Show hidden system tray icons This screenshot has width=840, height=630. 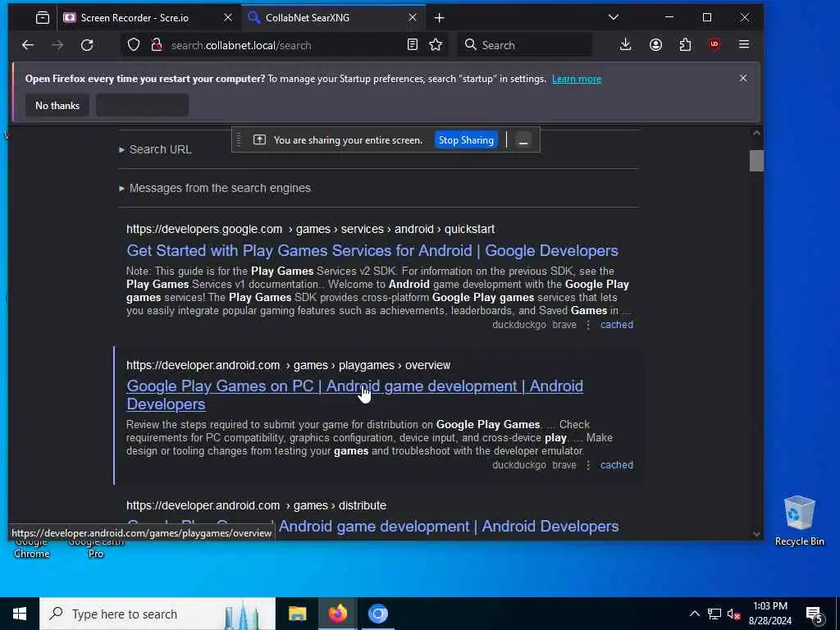pos(694,614)
